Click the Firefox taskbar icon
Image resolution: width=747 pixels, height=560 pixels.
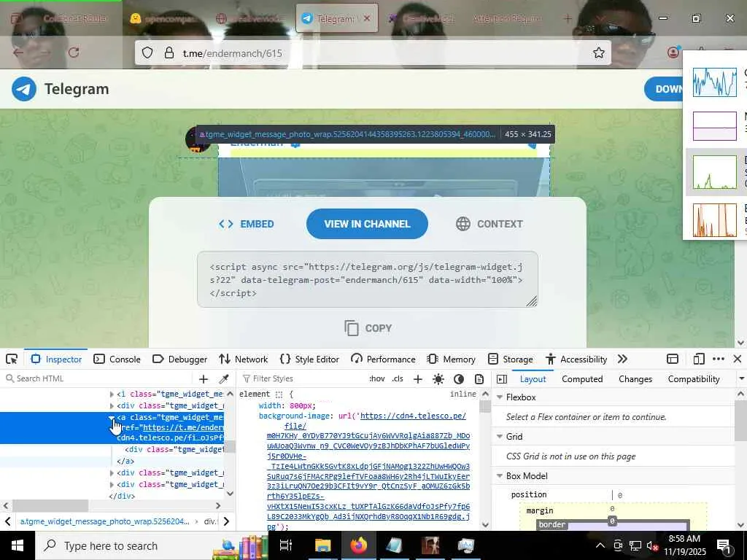point(358,545)
